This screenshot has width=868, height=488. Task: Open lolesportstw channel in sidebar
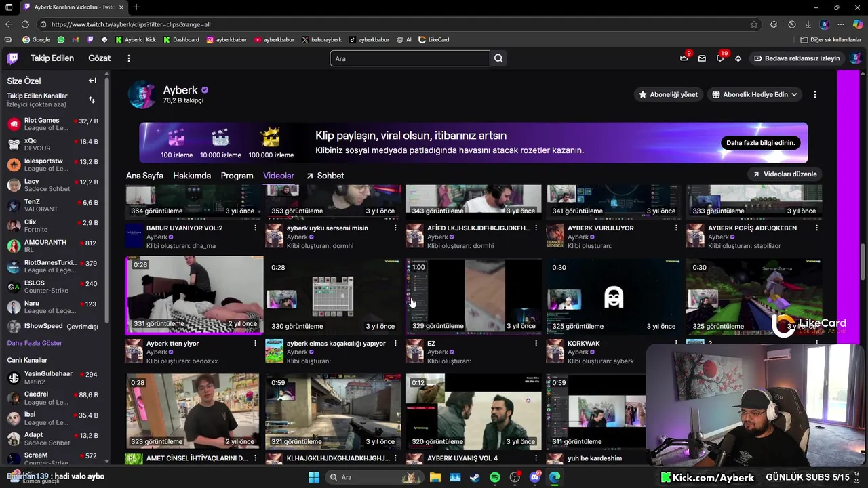click(54, 165)
